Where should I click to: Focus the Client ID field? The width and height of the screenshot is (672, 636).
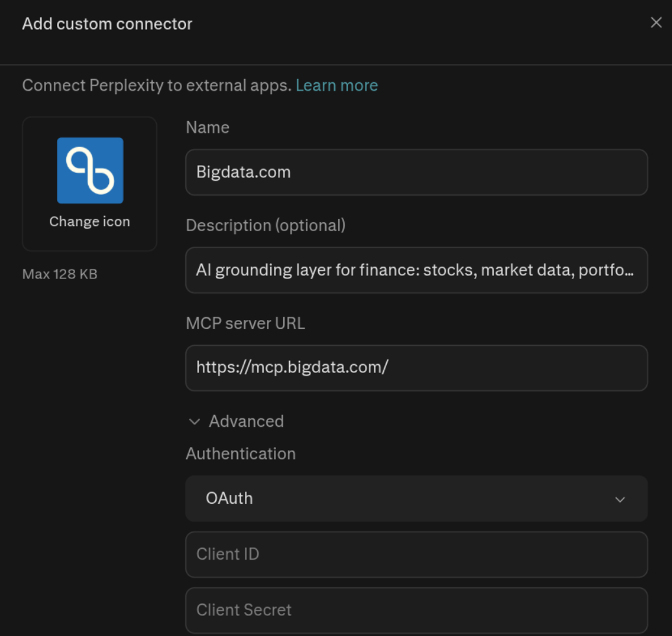click(x=416, y=554)
